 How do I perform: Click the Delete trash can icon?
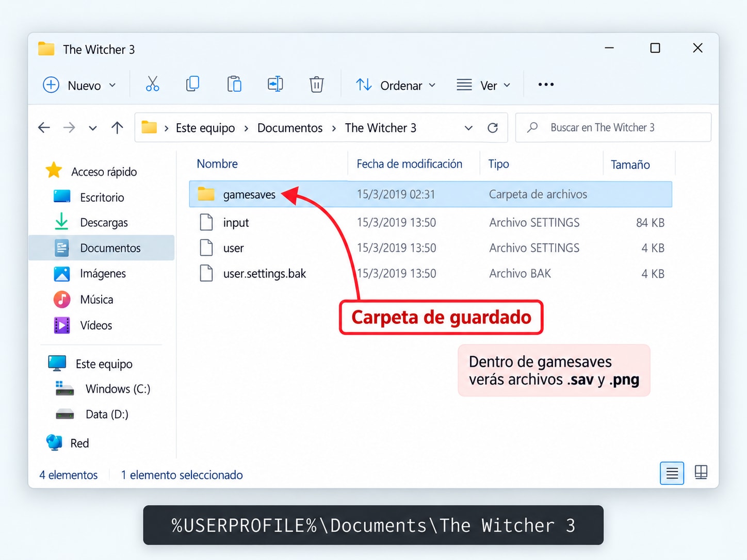pyautogui.click(x=316, y=84)
